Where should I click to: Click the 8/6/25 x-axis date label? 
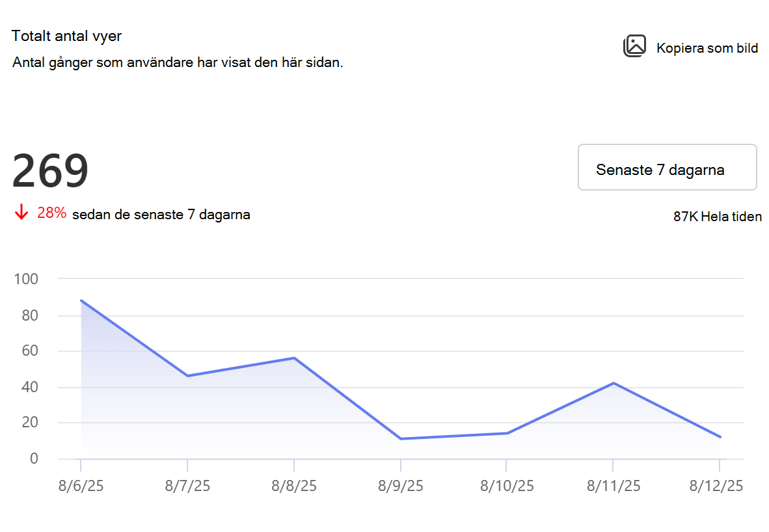point(81,486)
